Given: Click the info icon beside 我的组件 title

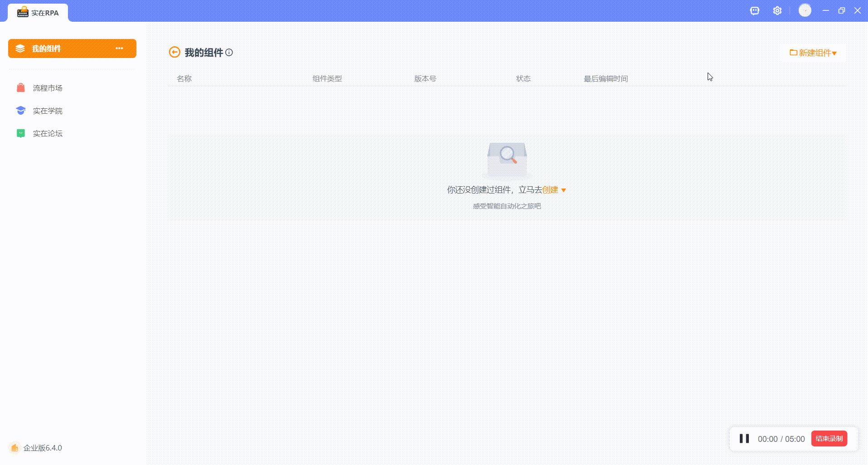Looking at the screenshot, I should coord(229,53).
